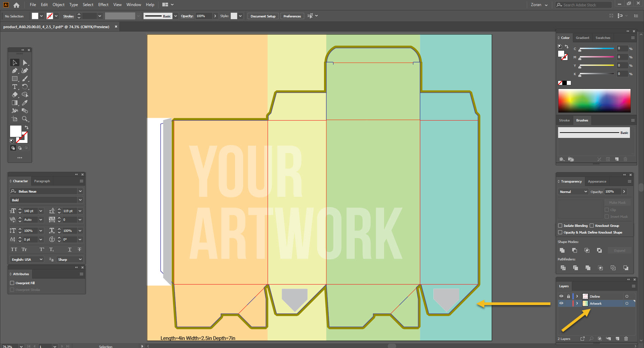This screenshot has height=348, width=644.
Task: Click the control bar Opacity 100% field
Action: pyautogui.click(x=204, y=16)
